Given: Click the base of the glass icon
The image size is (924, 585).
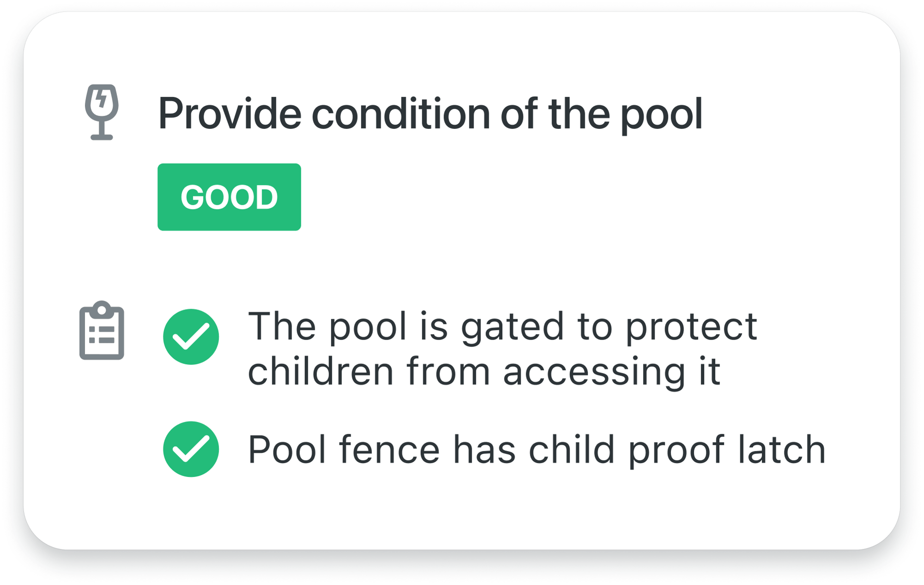Looking at the screenshot, I should (x=102, y=136).
